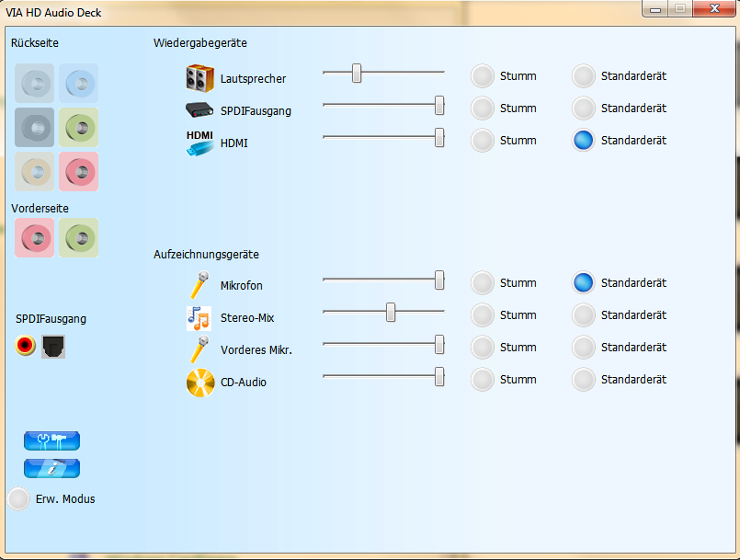This screenshot has width=740, height=560.
Task: Open the blue information button
Action: pos(51,468)
